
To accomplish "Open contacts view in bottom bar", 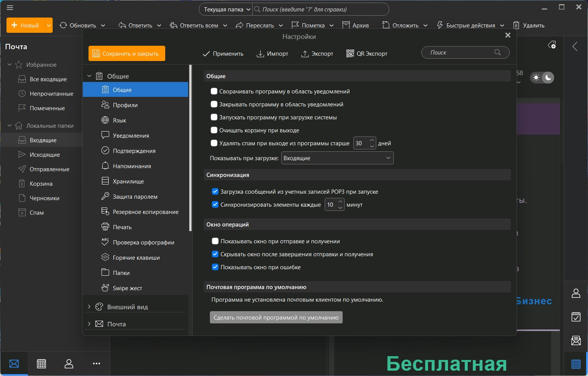I will [69, 364].
